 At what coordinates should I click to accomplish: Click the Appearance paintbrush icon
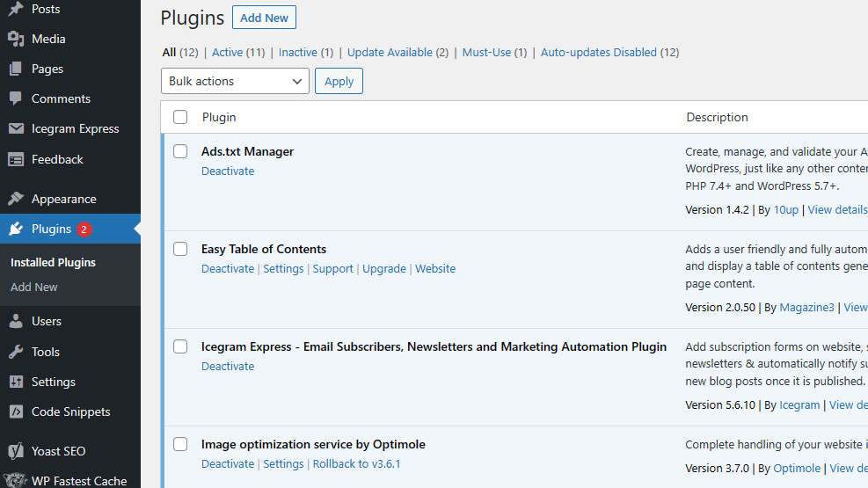16,199
